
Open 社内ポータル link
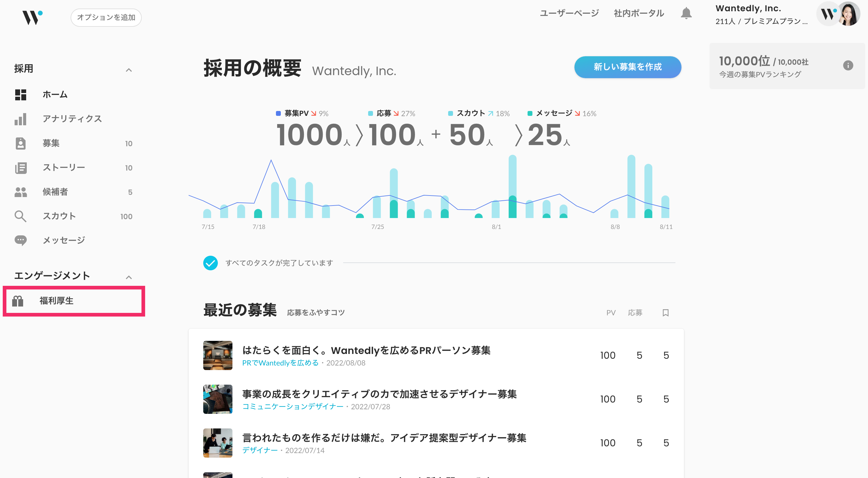(639, 13)
